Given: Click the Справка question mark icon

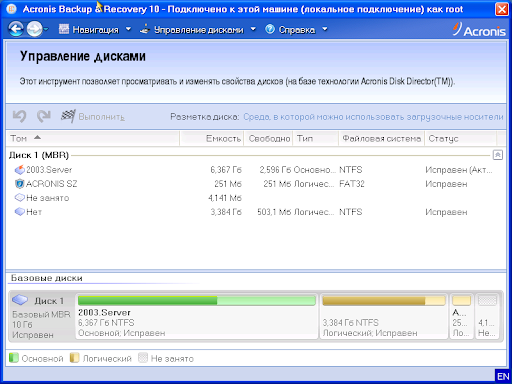Looking at the screenshot, I should tap(270, 29).
